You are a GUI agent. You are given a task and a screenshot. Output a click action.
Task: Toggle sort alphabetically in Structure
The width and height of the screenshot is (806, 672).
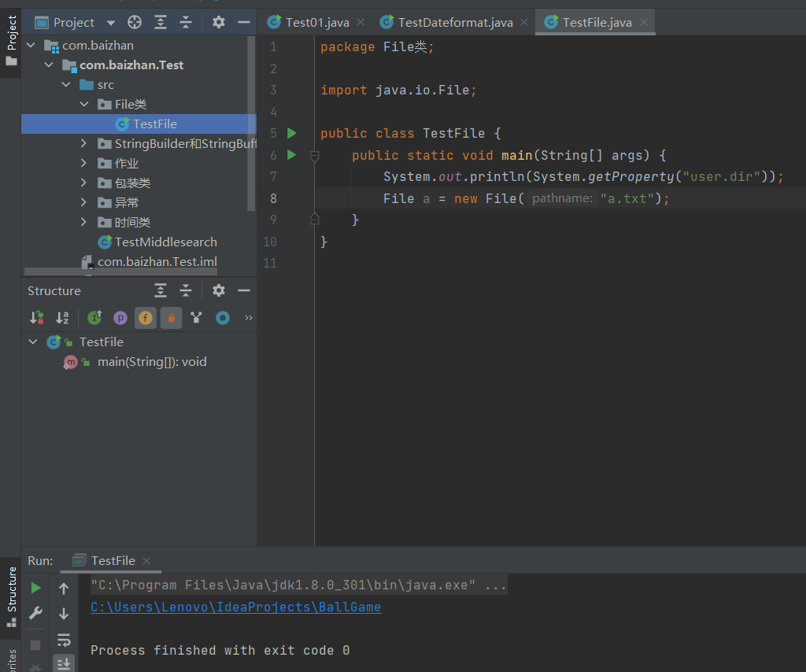tap(62, 318)
